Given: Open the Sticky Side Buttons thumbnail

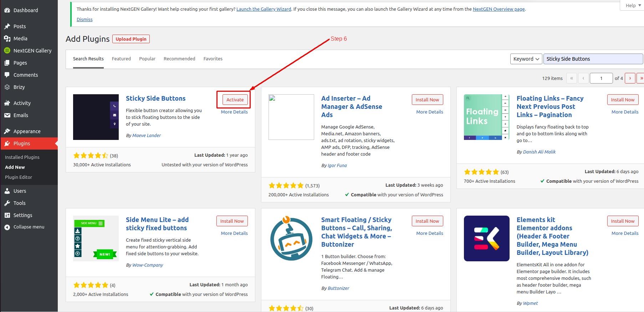Looking at the screenshot, I should pos(96,117).
